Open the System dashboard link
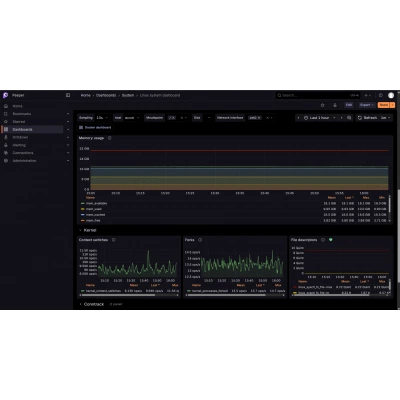400x400 pixels. pyautogui.click(x=95, y=127)
